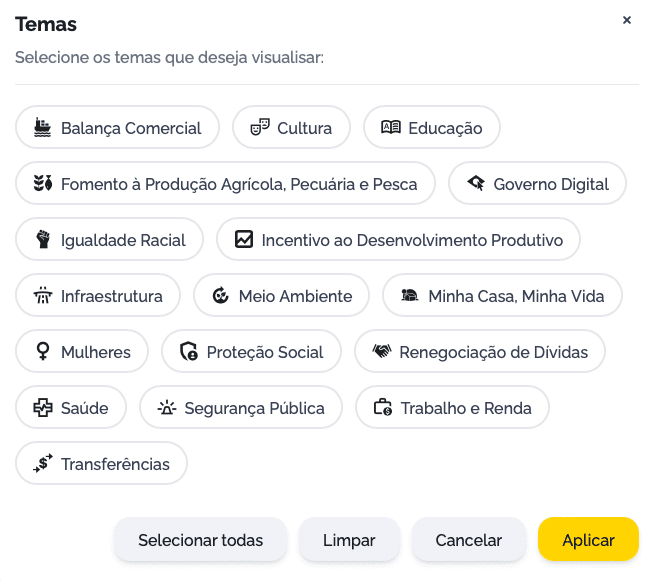
Task: Select the Fomento à Produção Agrícola theme
Action: pyautogui.click(x=225, y=184)
